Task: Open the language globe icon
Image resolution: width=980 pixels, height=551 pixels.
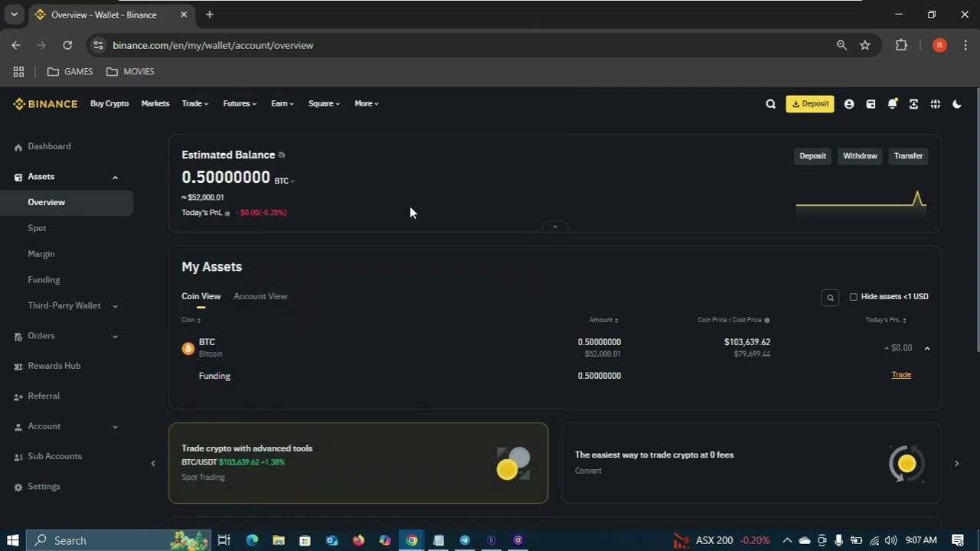Action: coord(935,104)
